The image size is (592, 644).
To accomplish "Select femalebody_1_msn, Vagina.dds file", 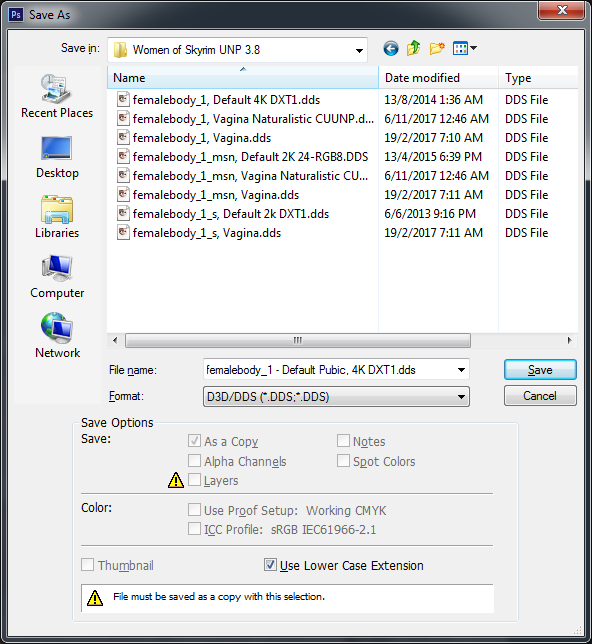I will point(216,194).
